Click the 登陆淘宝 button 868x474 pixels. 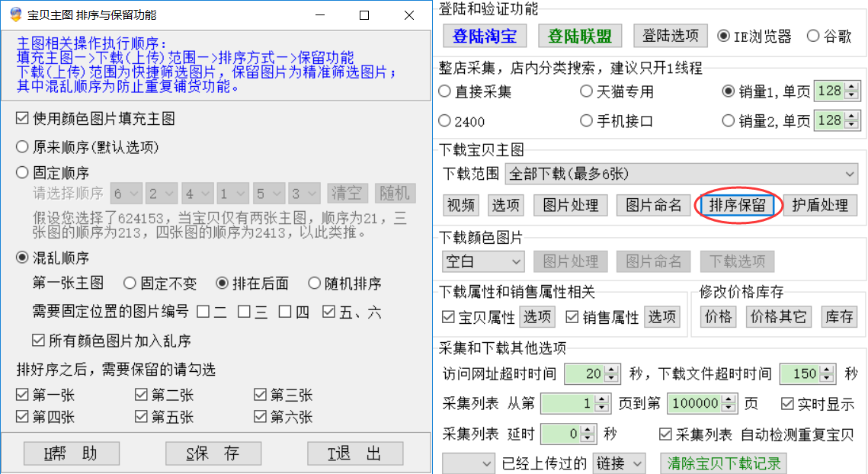pyautogui.click(x=485, y=36)
